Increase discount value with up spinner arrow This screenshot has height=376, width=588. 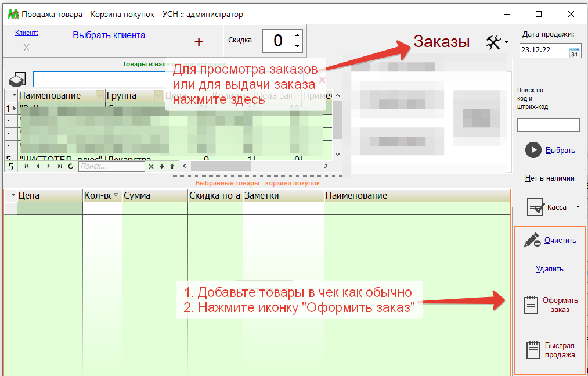tap(297, 35)
